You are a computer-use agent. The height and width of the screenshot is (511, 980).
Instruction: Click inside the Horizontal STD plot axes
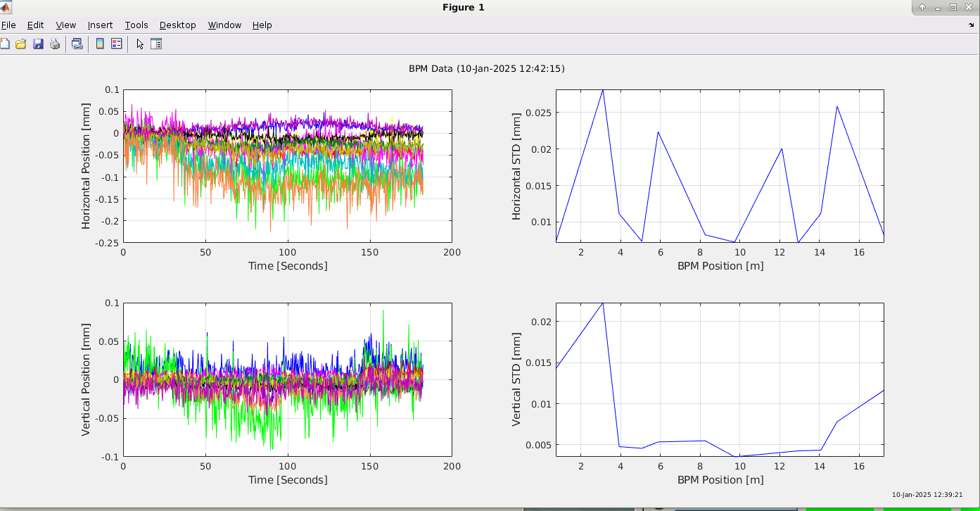tap(719, 166)
